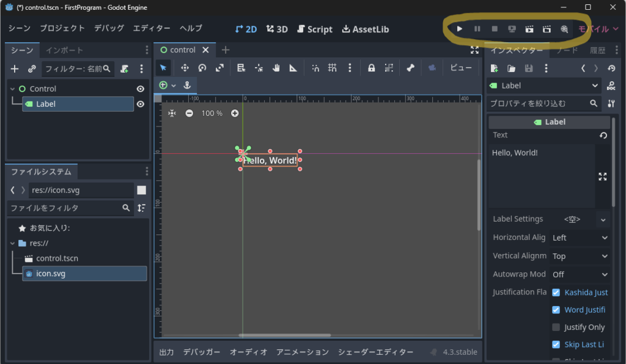Open the Vertical Alignment dropdown

click(x=580, y=256)
